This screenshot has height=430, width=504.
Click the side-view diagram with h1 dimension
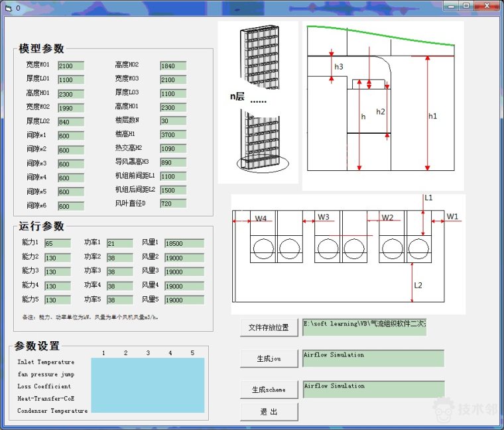[383, 106]
